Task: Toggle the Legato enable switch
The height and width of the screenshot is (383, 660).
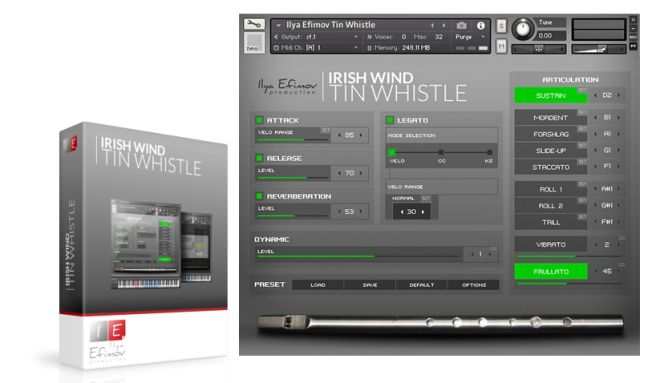Action: click(390, 120)
